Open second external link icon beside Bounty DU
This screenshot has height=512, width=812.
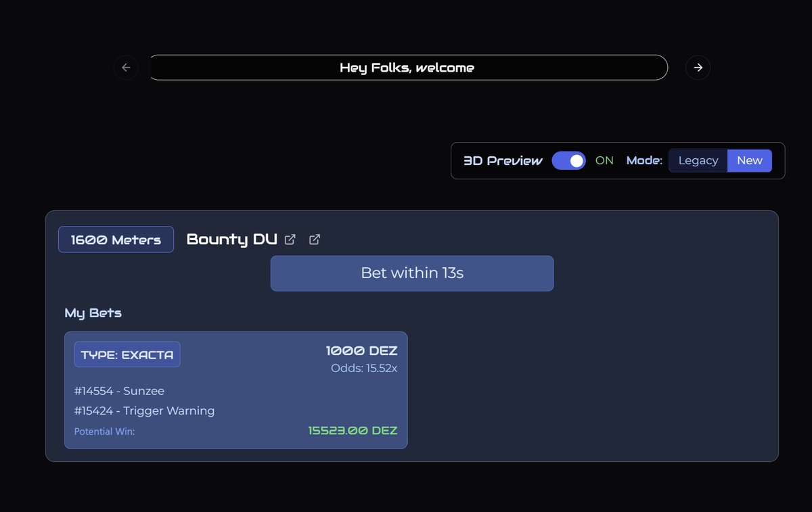click(314, 239)
